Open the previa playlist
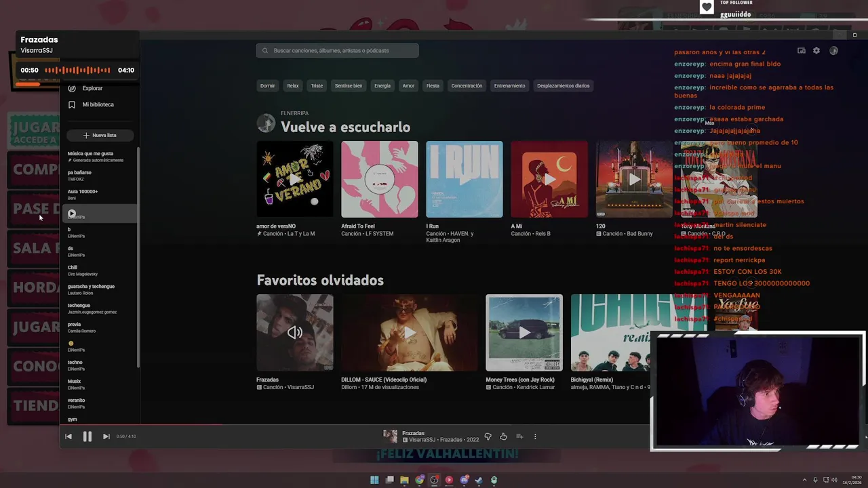 [100, 327]
